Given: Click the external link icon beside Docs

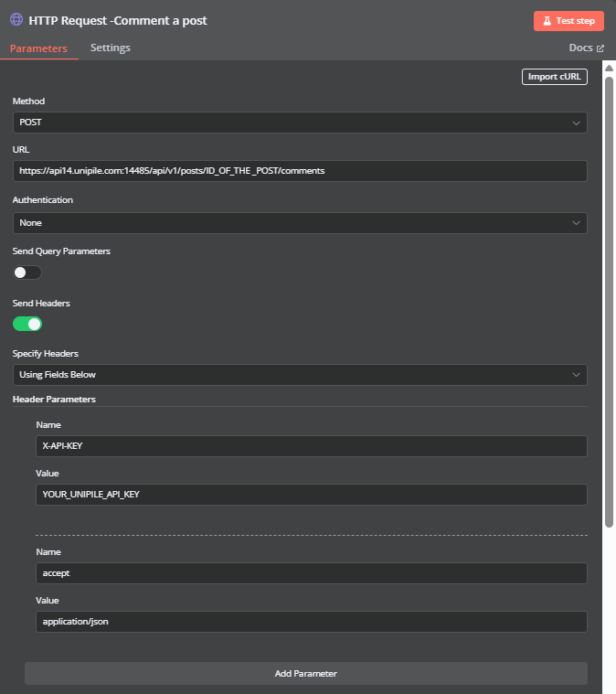Looking at the screenshot, I should (600, 48).
